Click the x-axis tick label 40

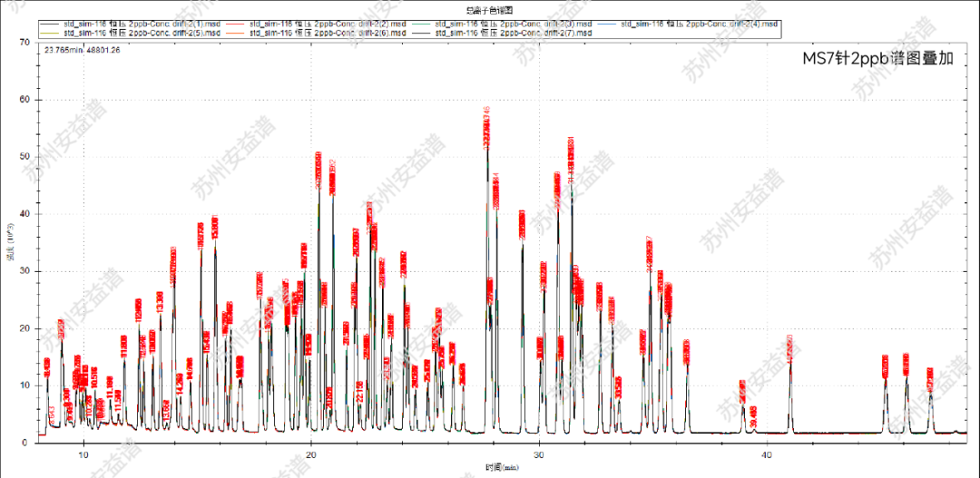[x=767, y=454]
